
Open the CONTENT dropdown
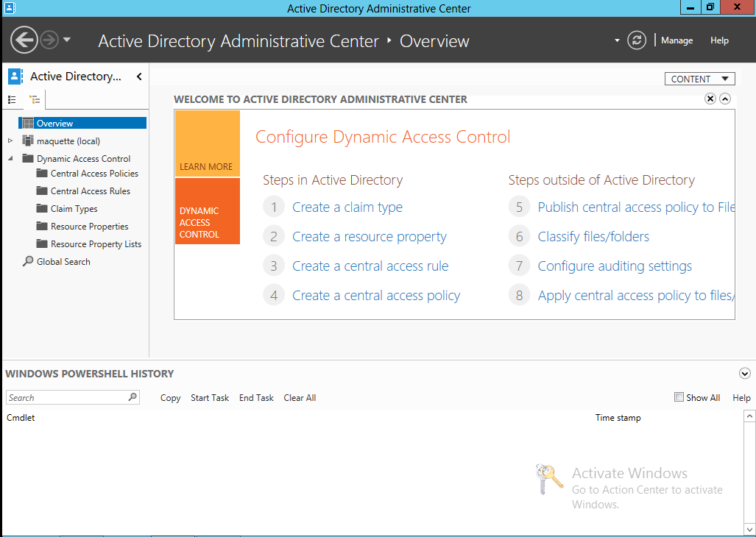click(699, 79)
